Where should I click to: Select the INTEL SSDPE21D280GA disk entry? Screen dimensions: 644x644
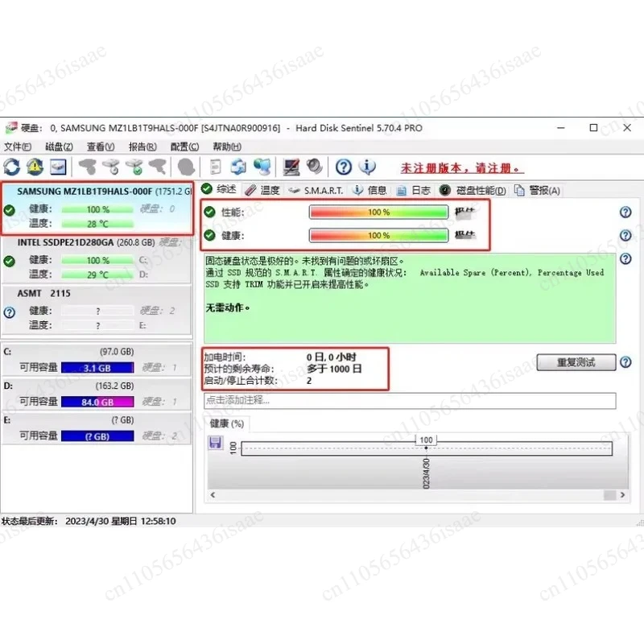coord(97,258)
